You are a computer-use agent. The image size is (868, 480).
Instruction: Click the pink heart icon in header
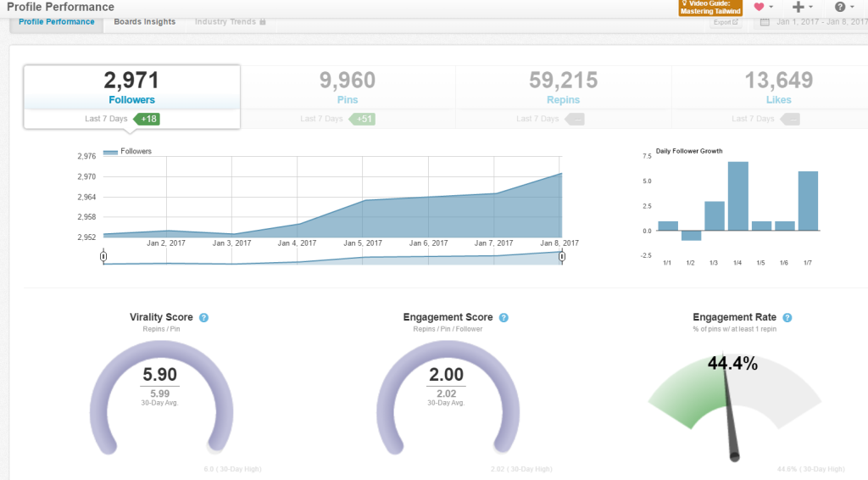coord(759,7)
